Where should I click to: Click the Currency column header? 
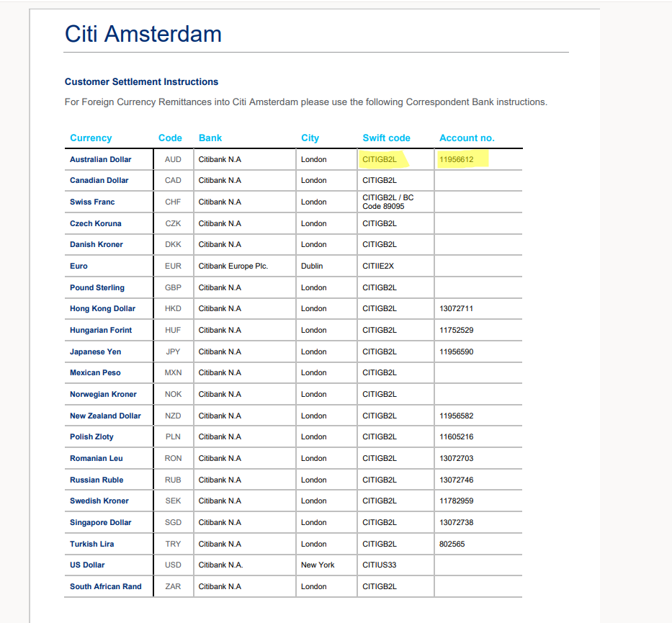point(91,138)
